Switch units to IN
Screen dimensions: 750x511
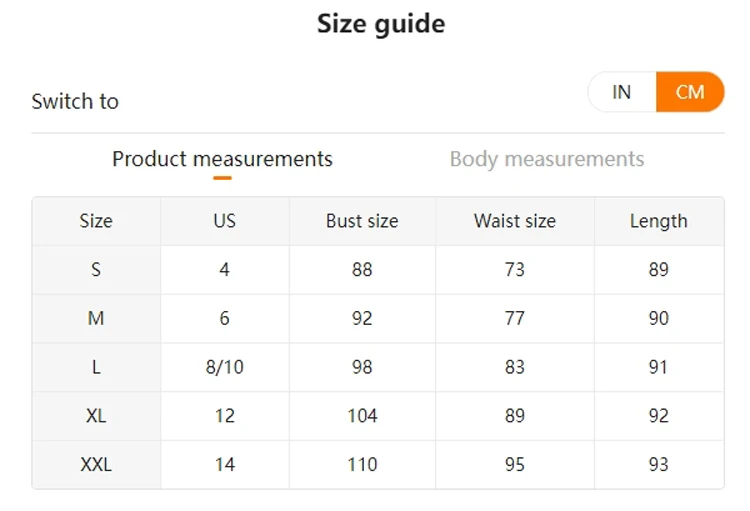pyautogui.click(x=622, y=93)
